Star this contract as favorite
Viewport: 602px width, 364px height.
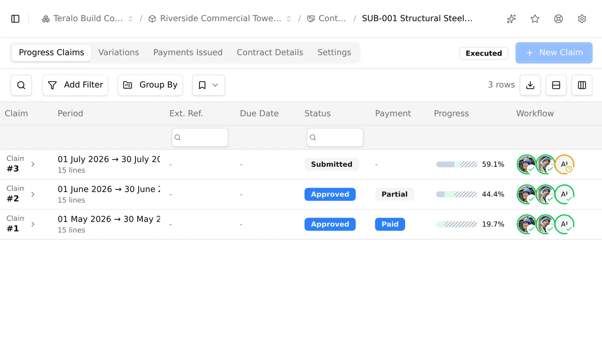pos(535,19)
